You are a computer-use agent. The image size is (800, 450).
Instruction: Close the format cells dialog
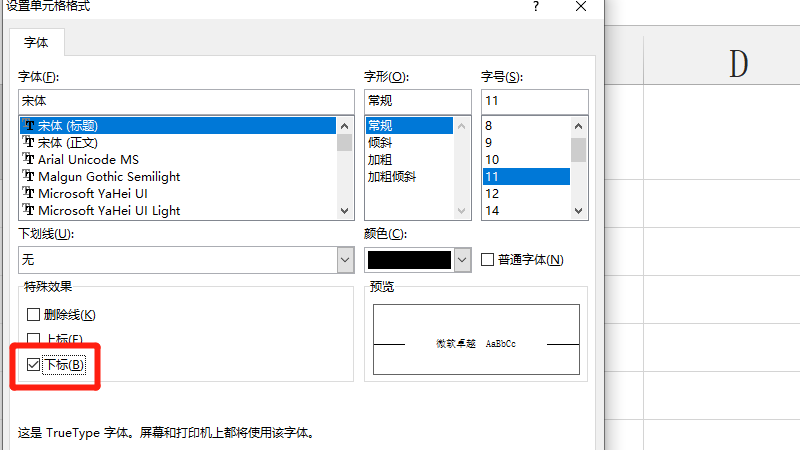point(581,7)
